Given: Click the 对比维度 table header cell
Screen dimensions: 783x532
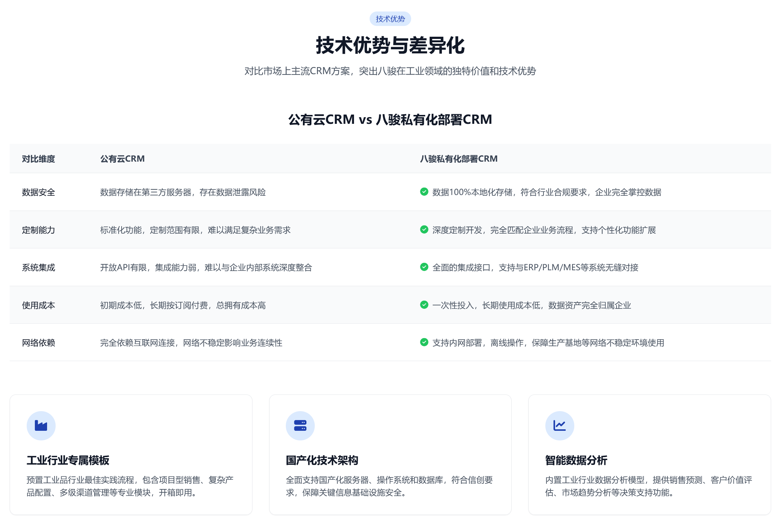Looking at the screenshot, I should [x=39, y=159].
